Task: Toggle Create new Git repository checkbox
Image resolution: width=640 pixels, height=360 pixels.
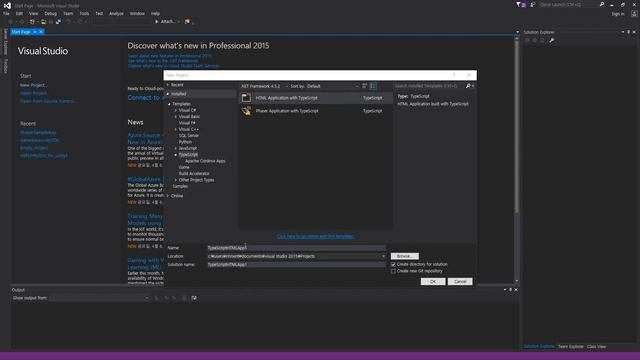Action: (393, 271)
